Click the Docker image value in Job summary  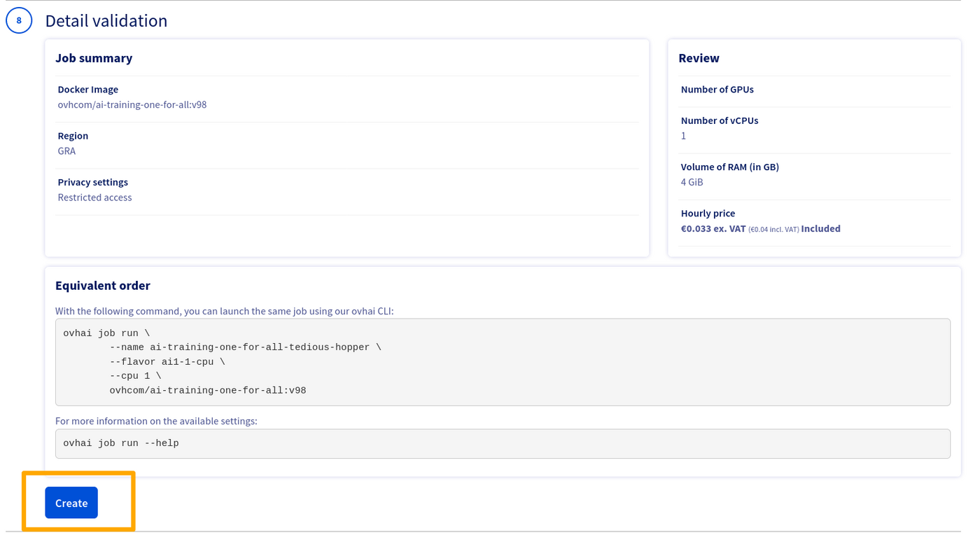tap(132, 105)
